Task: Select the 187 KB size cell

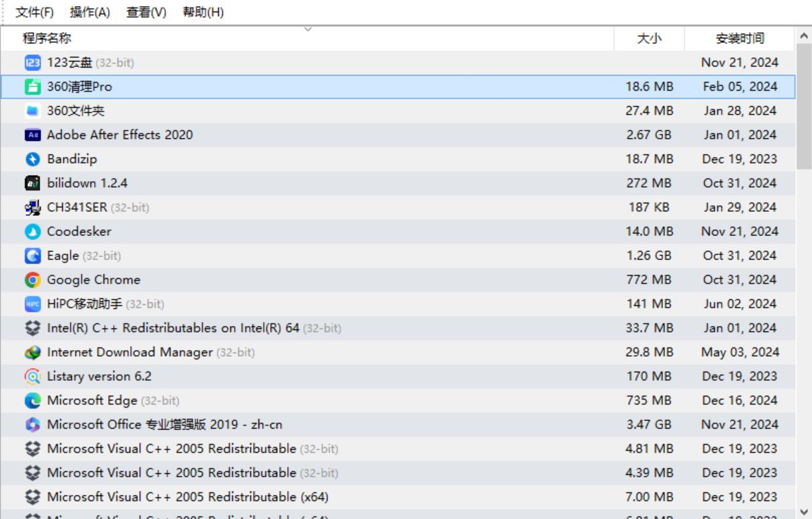Action: (x=649, y=207)
